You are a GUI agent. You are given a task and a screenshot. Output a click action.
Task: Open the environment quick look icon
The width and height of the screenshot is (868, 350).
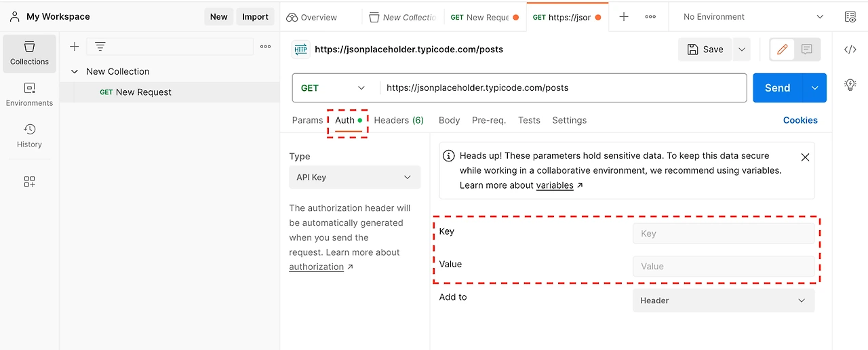(850, 17)
